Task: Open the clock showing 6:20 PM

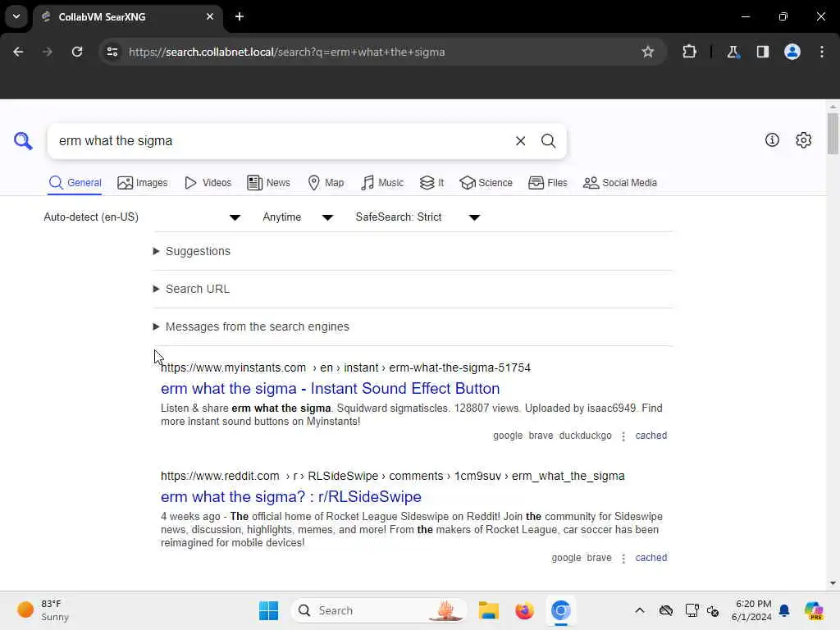Action: coord(753,610)
